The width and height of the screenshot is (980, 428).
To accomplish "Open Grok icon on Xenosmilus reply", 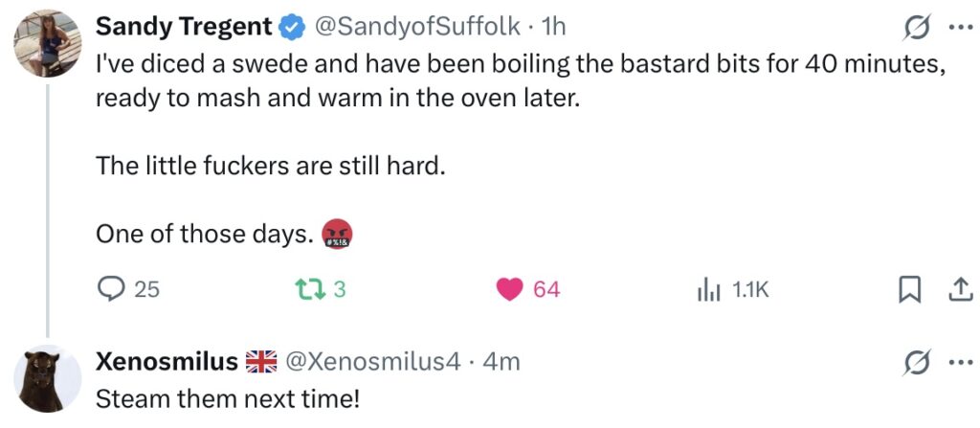I will click(x=914, y=362).
